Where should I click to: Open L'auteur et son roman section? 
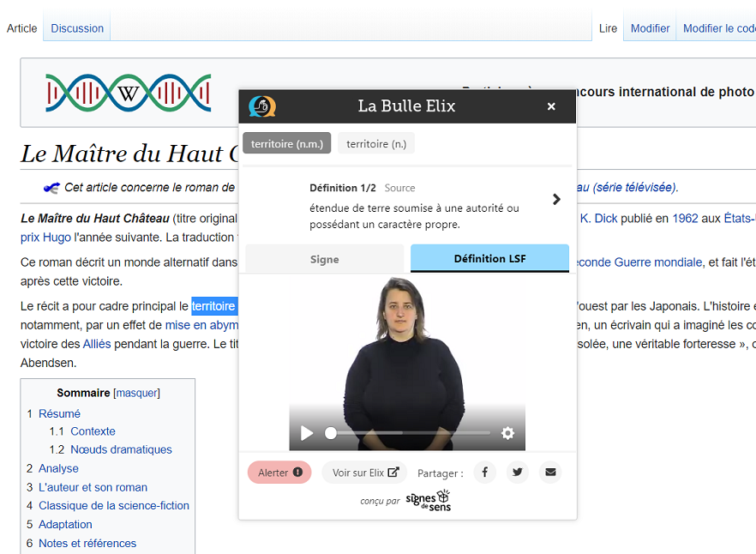click(93, 487)
